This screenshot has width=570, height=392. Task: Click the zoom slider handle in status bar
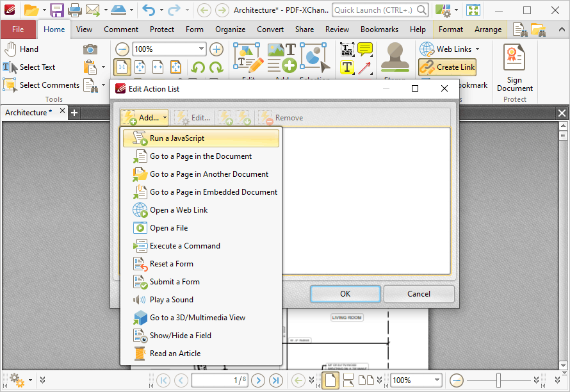tap(498, 380)
